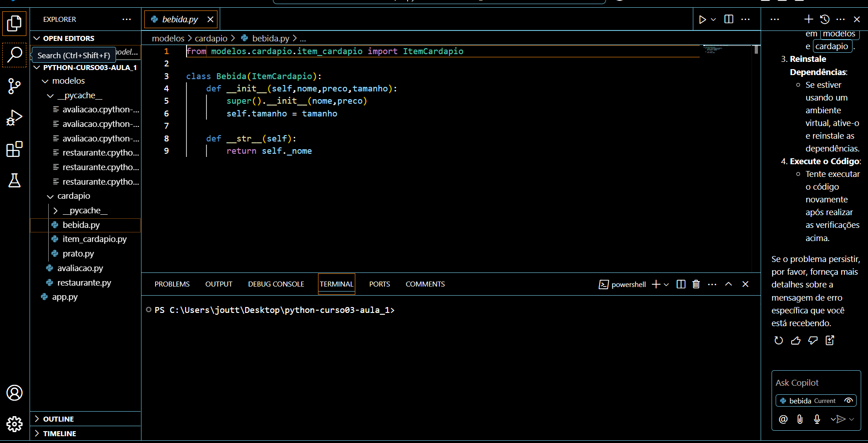Select the TERMINAL panel tab

[337, 284]
